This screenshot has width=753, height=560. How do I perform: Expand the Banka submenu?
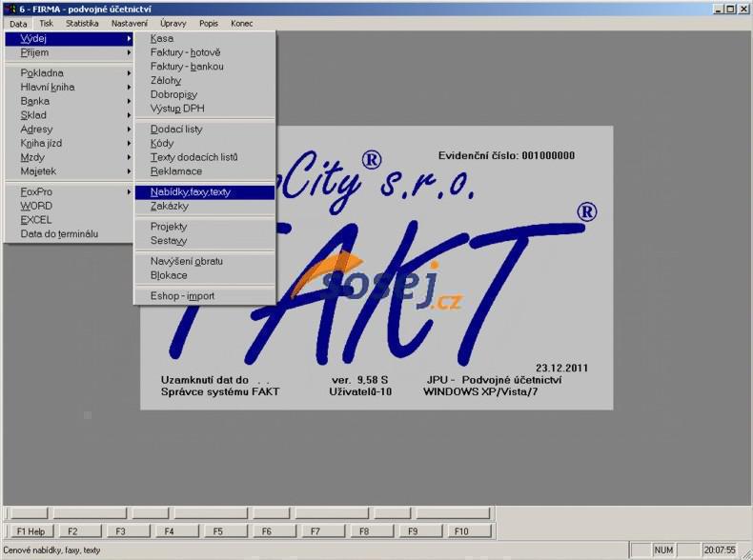[x=70, y=101]
